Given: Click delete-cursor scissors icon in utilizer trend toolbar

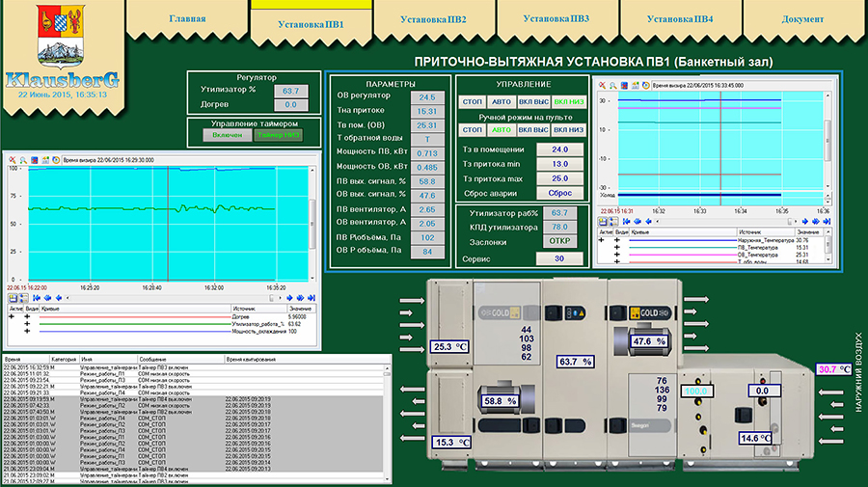Looking at the screenshot, I should pyautogui.click(x=13, y=160).
